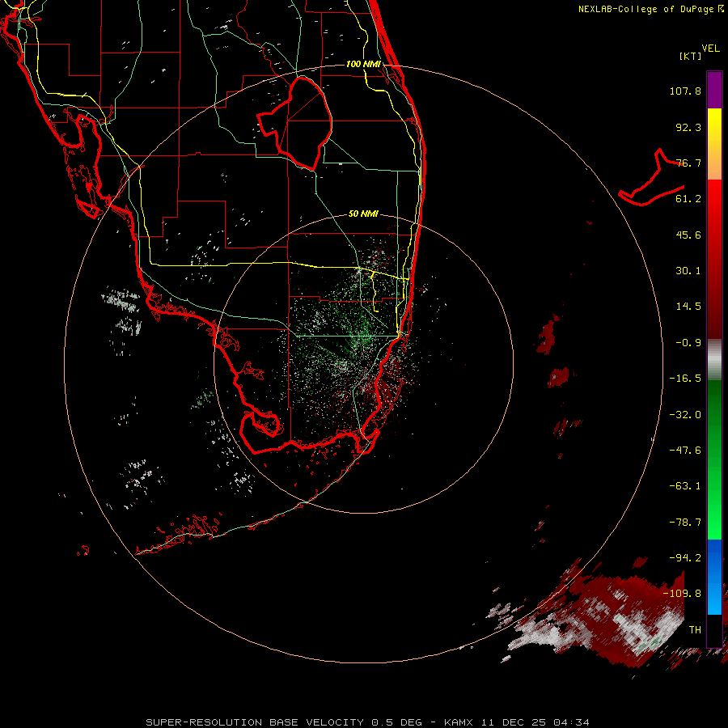This screenshot has height=728, width=728.
Task: Click the 14.5 legend value
Action: [688, 307]
